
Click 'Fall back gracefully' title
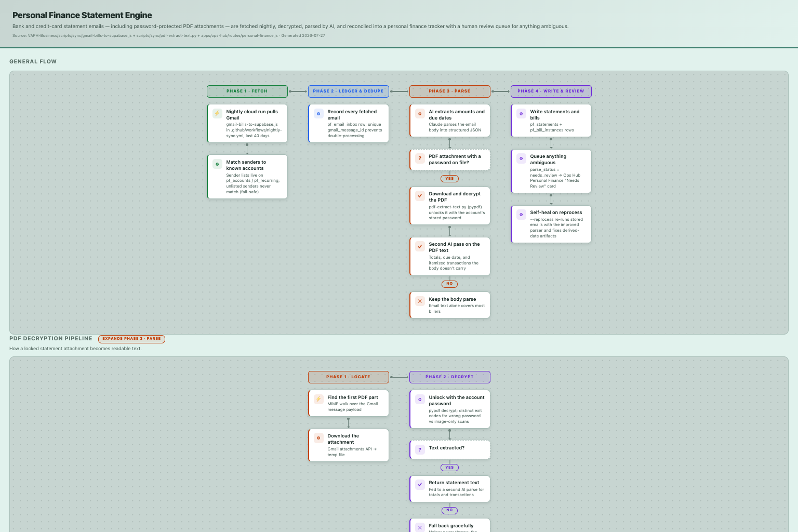click(x=451, y=526)
